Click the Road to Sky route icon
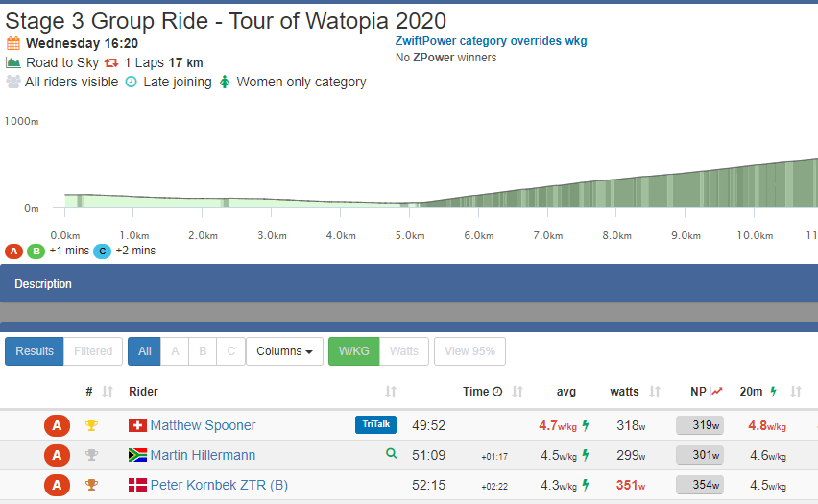The image size is (818, 504). 13,62
